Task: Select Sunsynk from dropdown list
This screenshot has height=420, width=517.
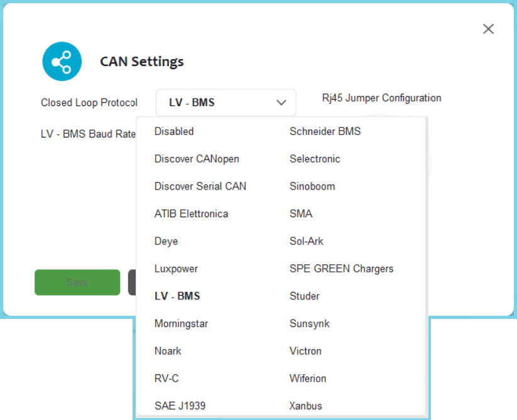Action: tap(310, 323)
